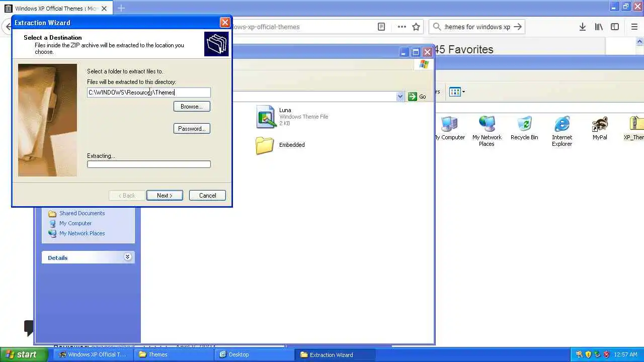The height and width of the screenshot is (362, 644).
Task: Click the yellow security shield tray icon
Action: (588, 354)
